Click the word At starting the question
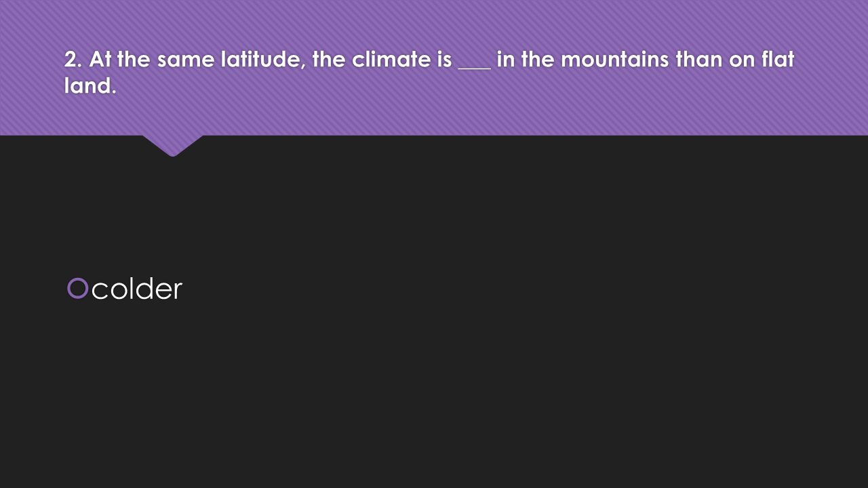This screenshot has width=868, height=488. pyautogui.click(x=100, y=60)
